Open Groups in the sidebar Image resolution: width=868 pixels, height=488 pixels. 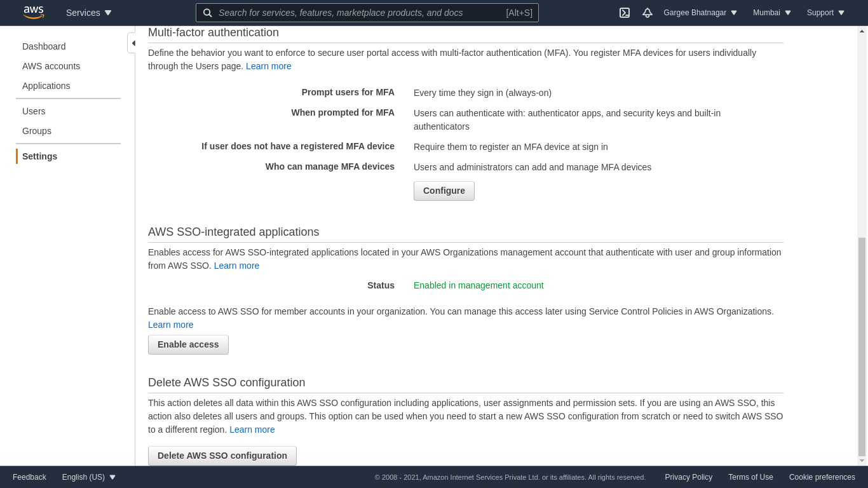(37, 131)
